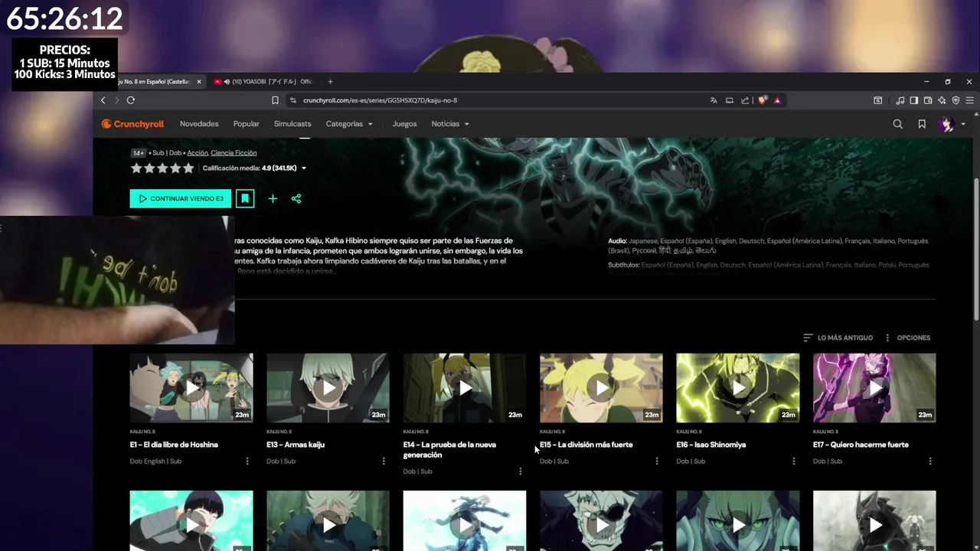Play the E15 episode thumbnail
Image resolution: width=980 pixels, height=551 pixels.
[601, 388]
